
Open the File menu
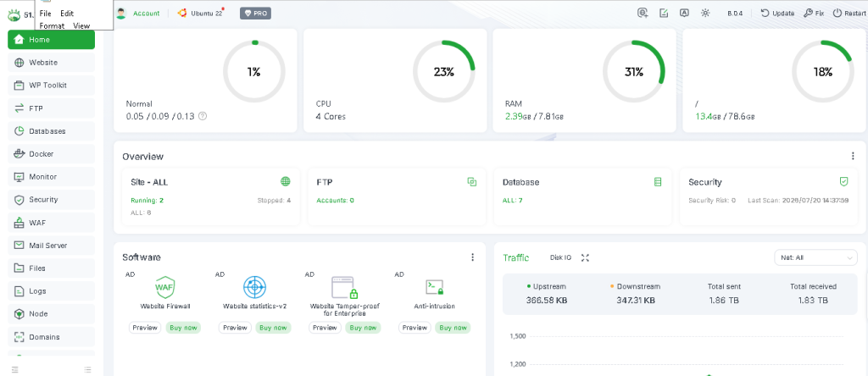point(46,14)
